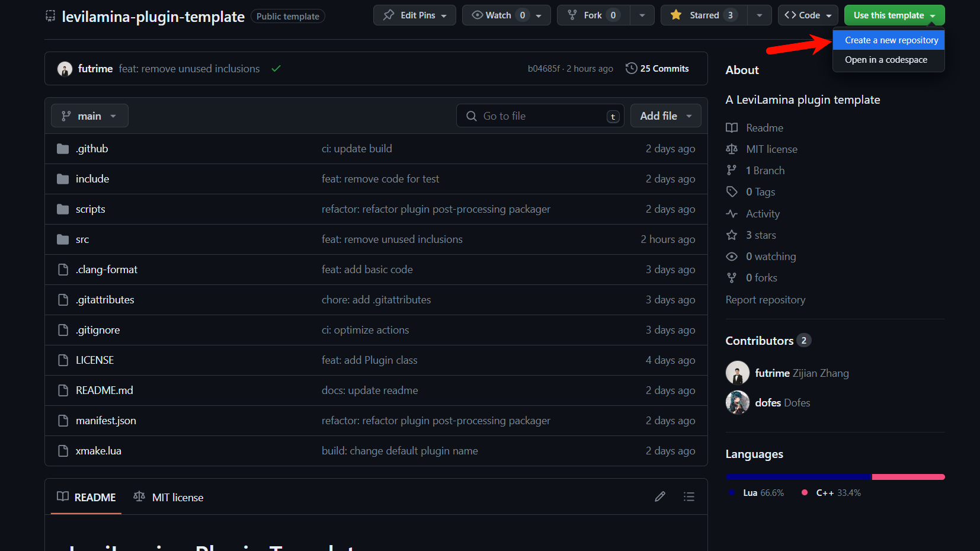Click the tag icon next to 0 Tags
This screenshot has height=551, width=980.
pos(732,192)
